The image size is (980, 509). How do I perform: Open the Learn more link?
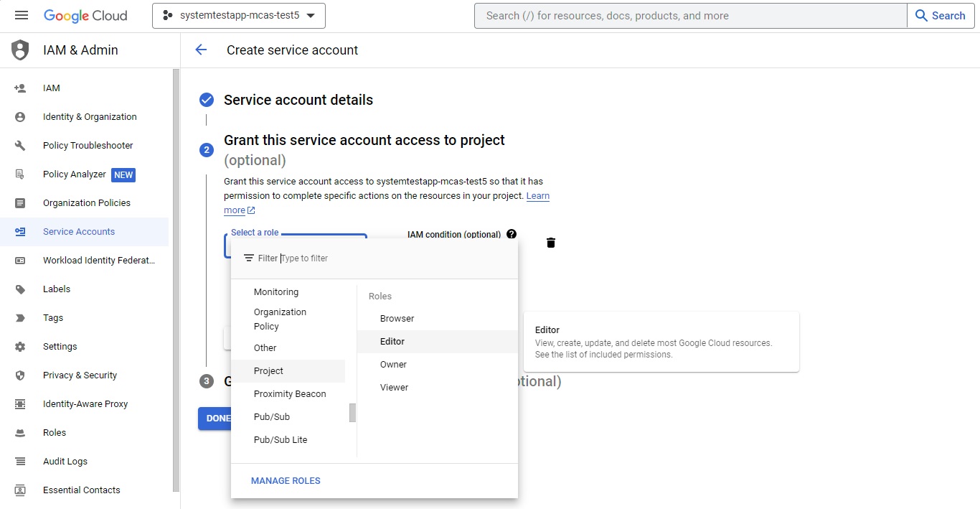[x=538, y=196]
